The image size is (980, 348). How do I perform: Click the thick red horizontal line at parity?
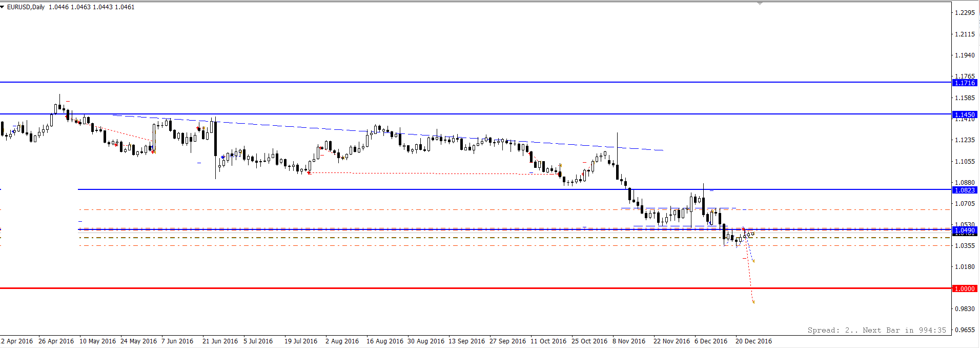click(476, 288)
